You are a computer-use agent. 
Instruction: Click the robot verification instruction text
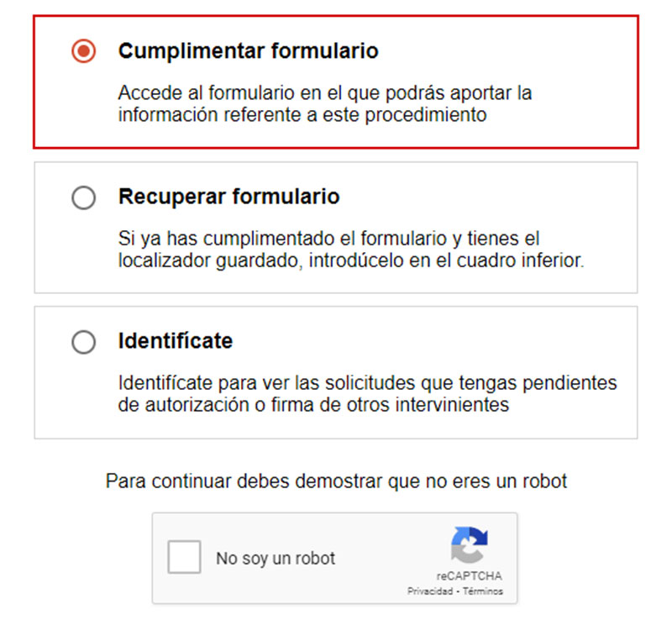(336, 481)
